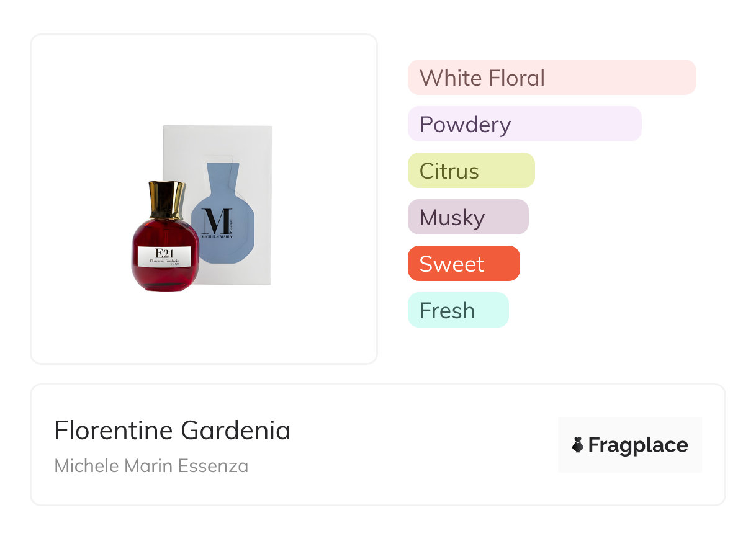756x536 pixels.
Task: Open the Michele Marin Essenza brand link
Action: click(x=151, y=466)
